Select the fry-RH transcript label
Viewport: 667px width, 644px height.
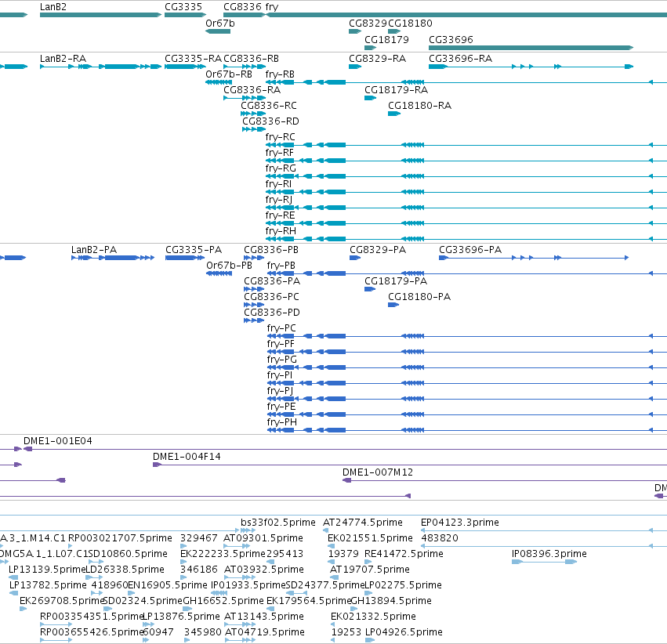point(281,231)
